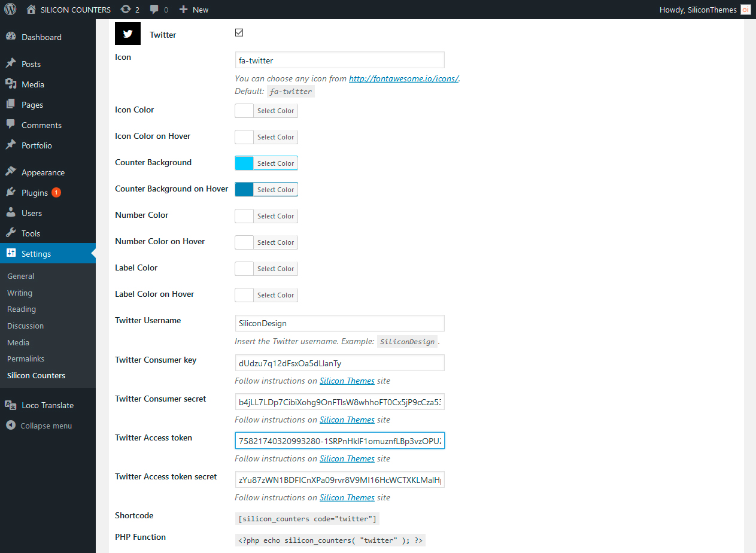This screenshot has width=756, height=553.
Task: Focus the Icon field containing fa-twitter
Action: (x=339, y=60)
